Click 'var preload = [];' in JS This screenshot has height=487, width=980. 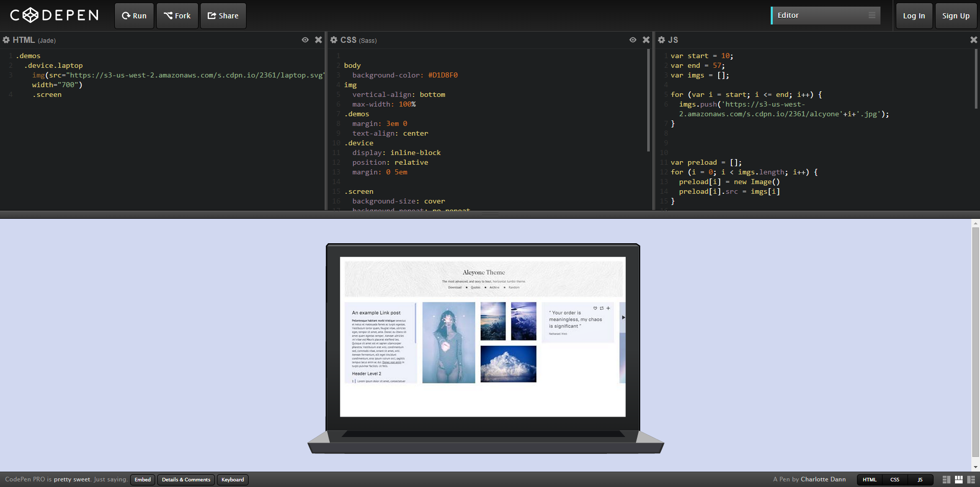pos(706,162)
